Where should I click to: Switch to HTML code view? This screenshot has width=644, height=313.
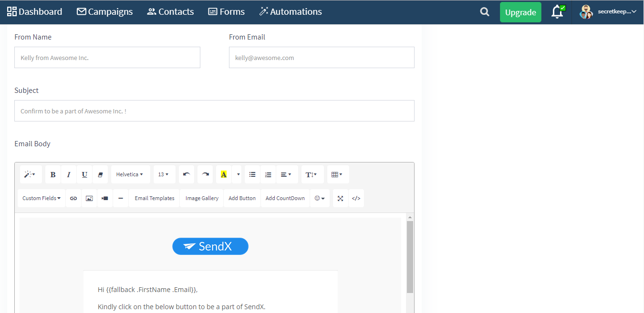point(356,198)
